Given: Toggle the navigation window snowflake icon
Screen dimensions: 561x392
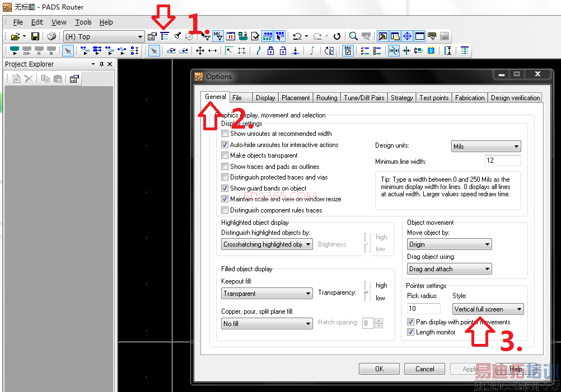Looking at the screenshot, I should 407,36.
